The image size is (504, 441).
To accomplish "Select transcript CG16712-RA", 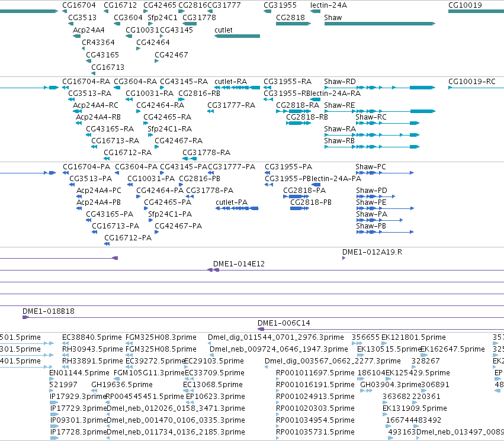I will click(x=127, y=153).
